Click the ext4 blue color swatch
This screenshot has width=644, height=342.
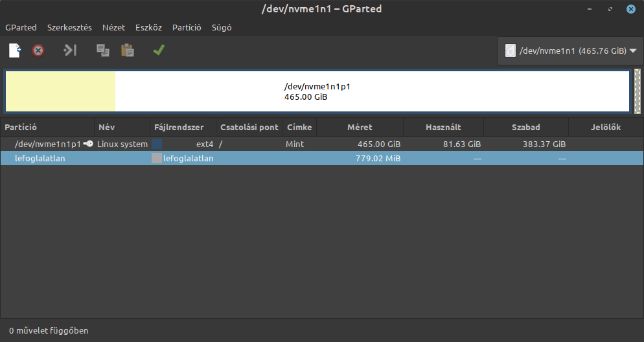point(157,144)
